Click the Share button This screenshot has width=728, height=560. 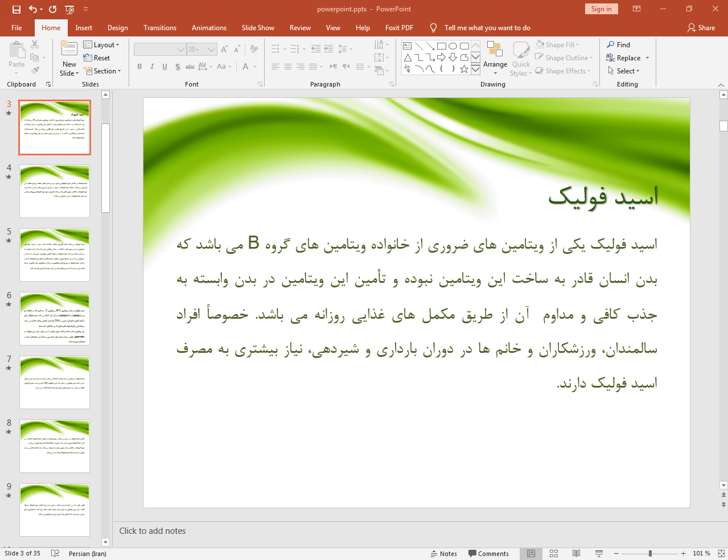701,28
